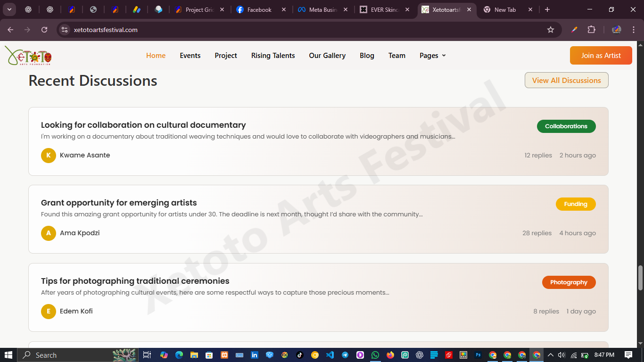Open Photoshop from the taskbar
This screenshot has width=644, height=362.
coord(478,354)
